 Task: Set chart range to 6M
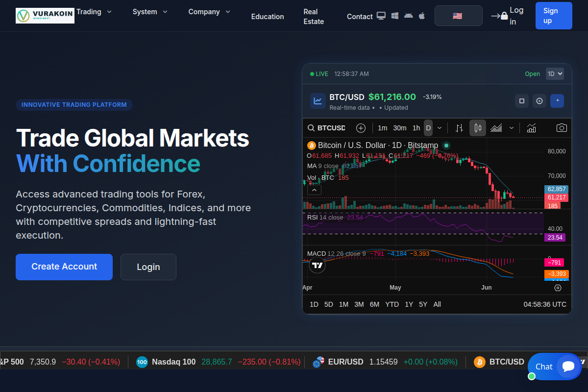(374, 304)
